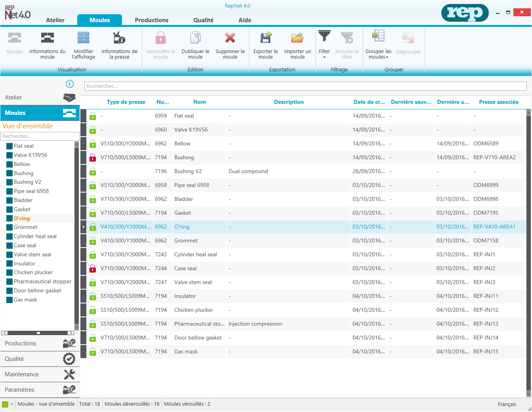Open the Qualité ribbon tab

pos(203,20)
